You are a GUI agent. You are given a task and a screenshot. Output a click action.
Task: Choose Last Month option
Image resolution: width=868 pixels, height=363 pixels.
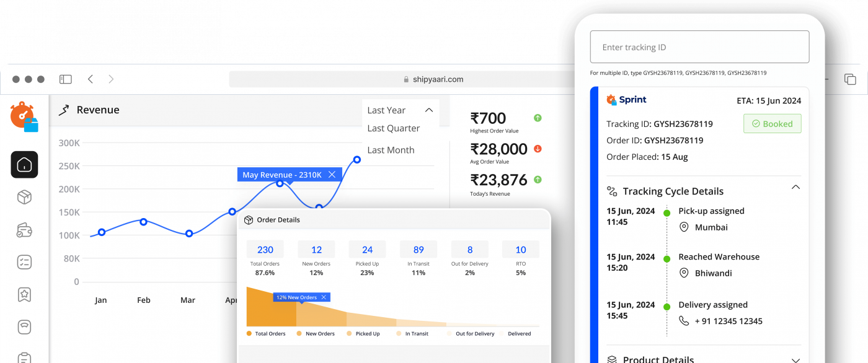click(391, 150)
